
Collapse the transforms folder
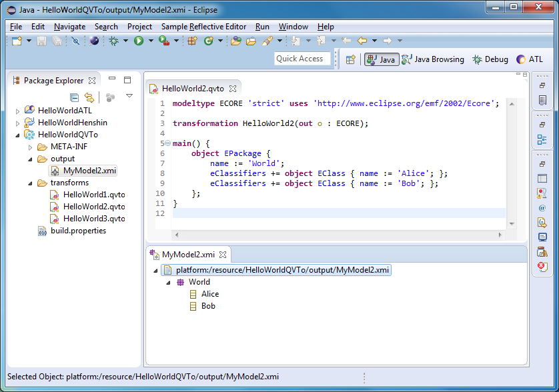[30, 183]
